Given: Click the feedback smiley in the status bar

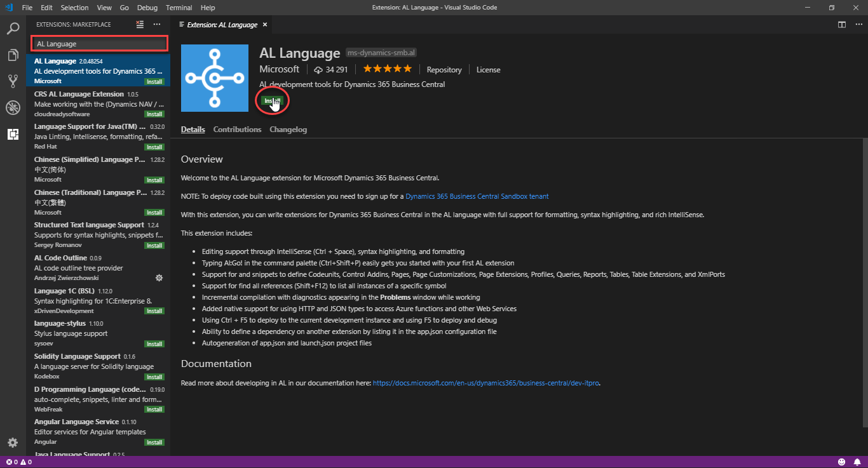Looking at the screenshot, I should [843, 463].
